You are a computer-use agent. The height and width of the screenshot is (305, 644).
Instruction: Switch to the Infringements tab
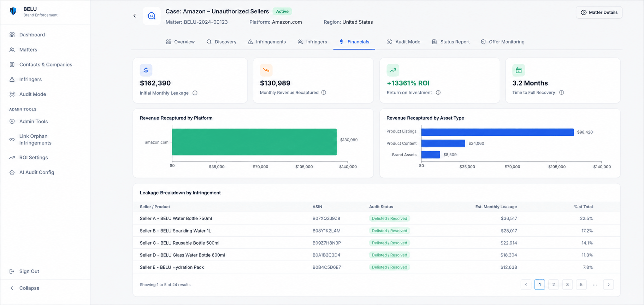coord(267,42)
